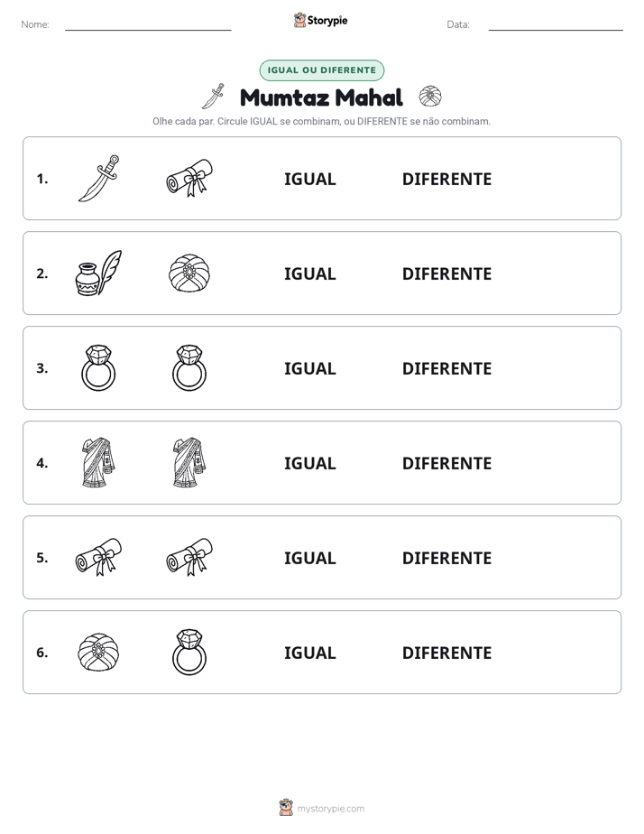Select IGUAL for question 5
The image size is (644, 834).
pos(309,558)
